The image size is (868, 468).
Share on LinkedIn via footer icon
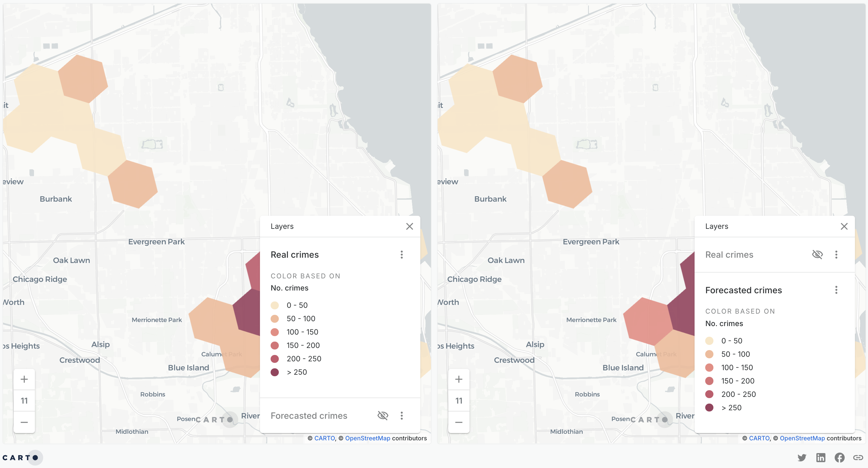[821, 458]
